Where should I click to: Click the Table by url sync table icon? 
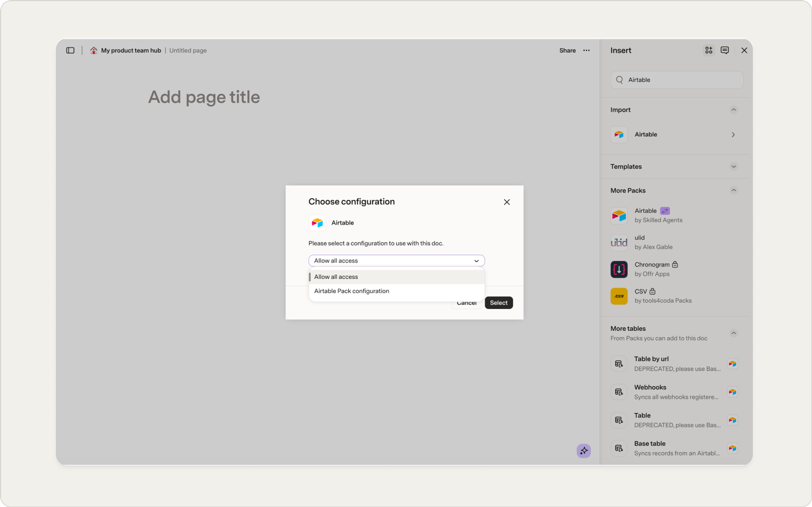619,364
